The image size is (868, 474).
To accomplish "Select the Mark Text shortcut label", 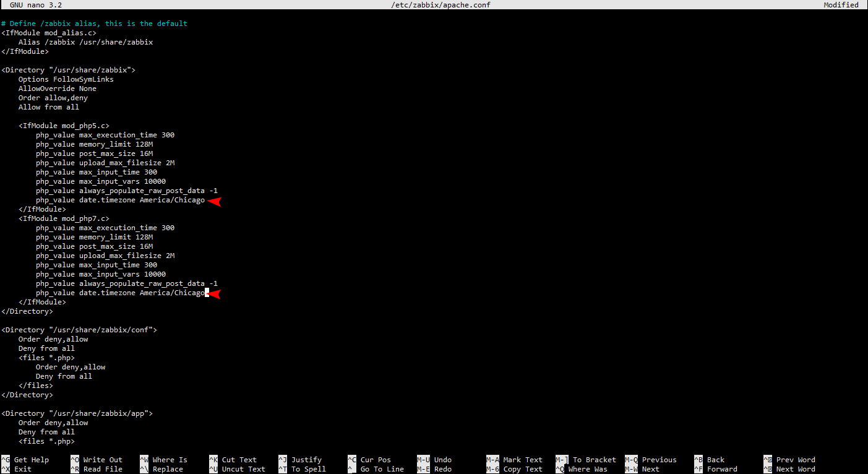I will point(523,460).
